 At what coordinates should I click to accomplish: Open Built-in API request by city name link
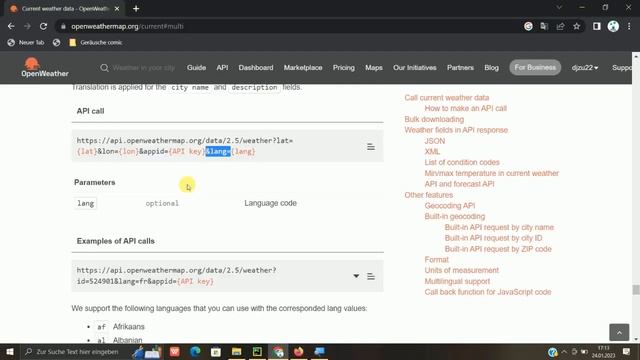[x=499, y=227]
